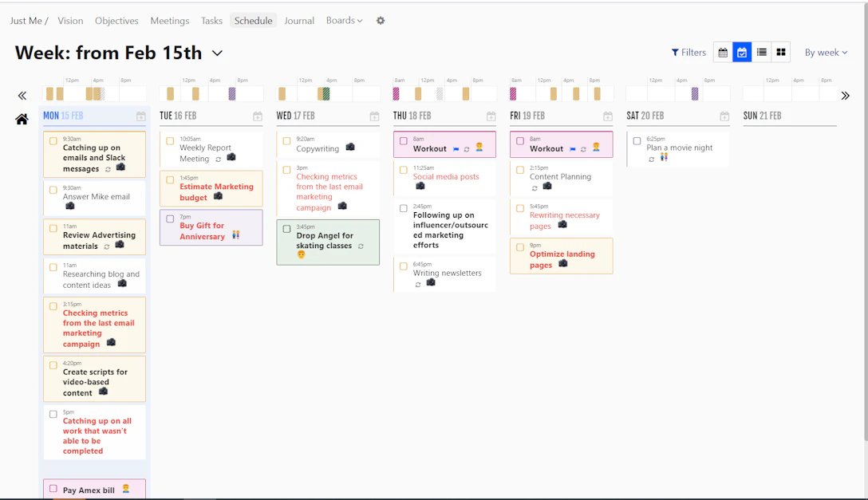Open the settings gear in top navigation

pos(381,21)
